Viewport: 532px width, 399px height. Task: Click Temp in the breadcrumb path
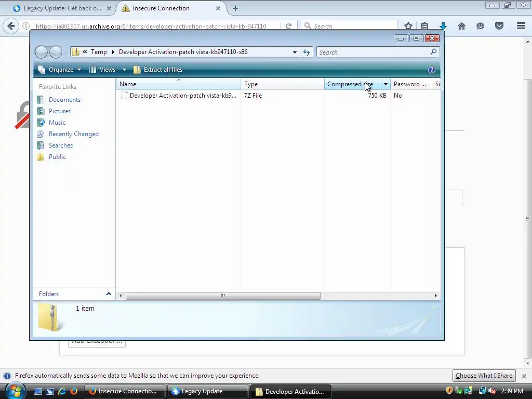(99, 52)
